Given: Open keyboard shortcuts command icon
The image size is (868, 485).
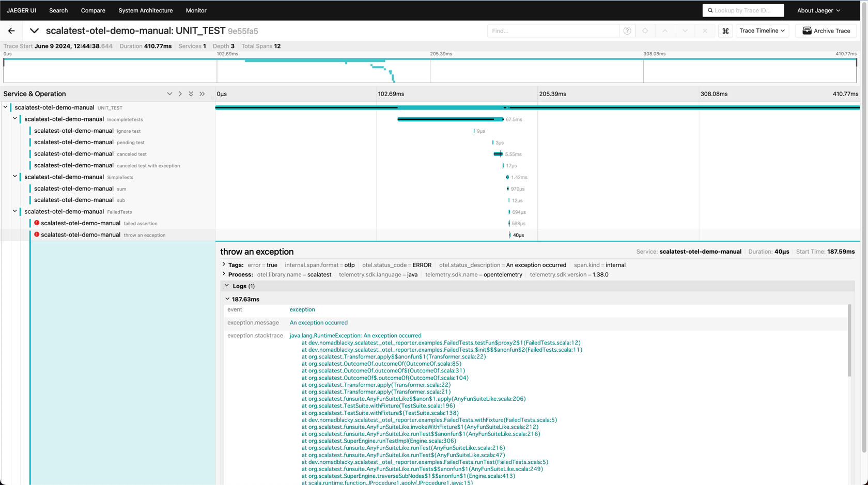Looking at the screenshot, I should point(725,31).
